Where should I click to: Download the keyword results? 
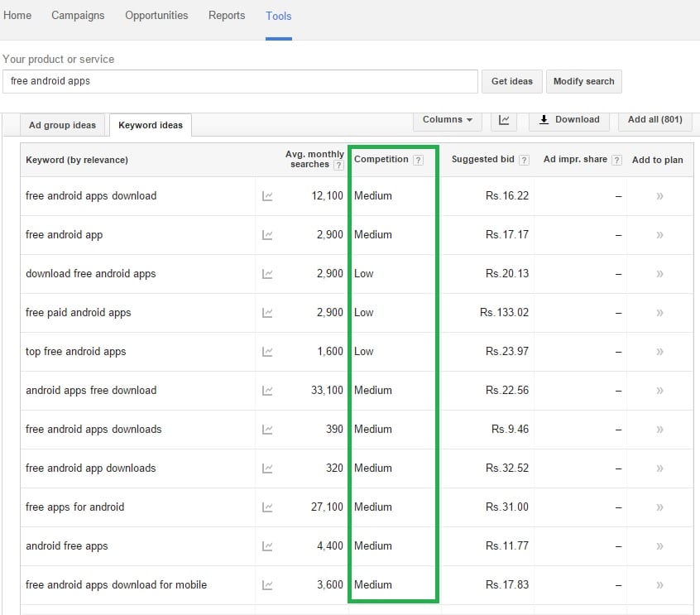click(568, 120)
